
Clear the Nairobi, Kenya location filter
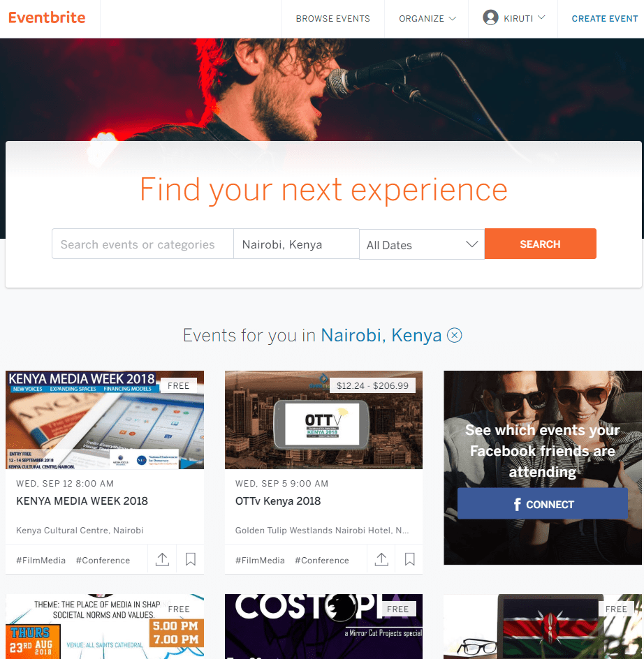tap(454, 335)
